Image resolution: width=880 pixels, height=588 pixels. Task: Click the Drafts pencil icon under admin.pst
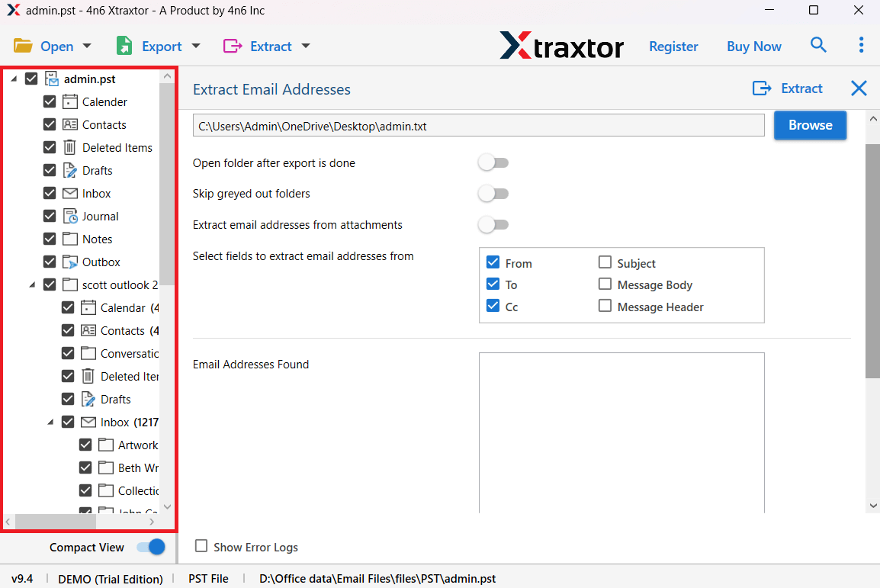[70, 171]
